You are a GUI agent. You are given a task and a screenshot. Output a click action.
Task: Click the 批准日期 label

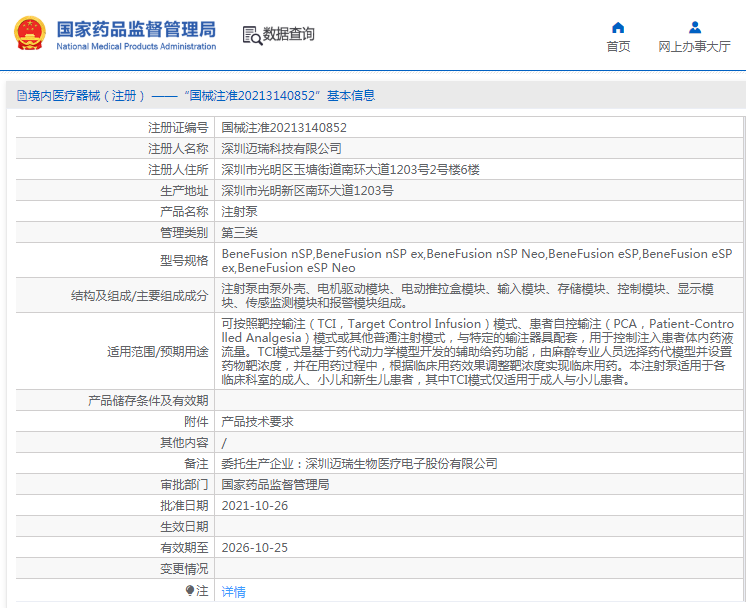click(184, 505)
